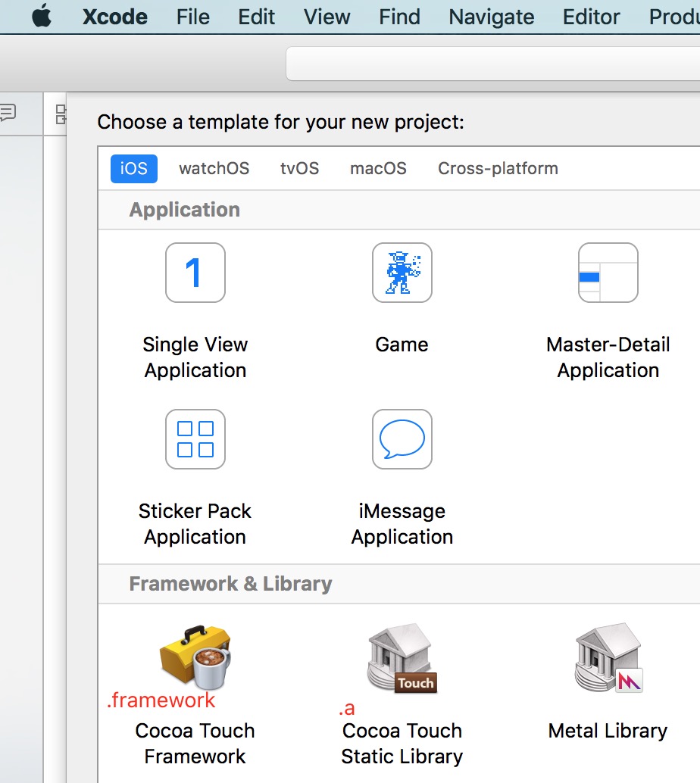Select the Sticker Pack Application template icon
The width and height of the screenshot is (700, 783).
195,439
